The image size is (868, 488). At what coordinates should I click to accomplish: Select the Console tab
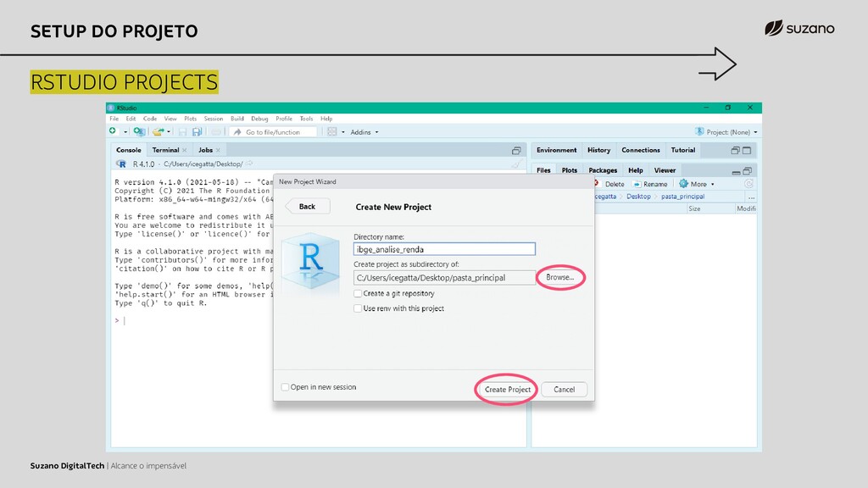tap(129, 150)
